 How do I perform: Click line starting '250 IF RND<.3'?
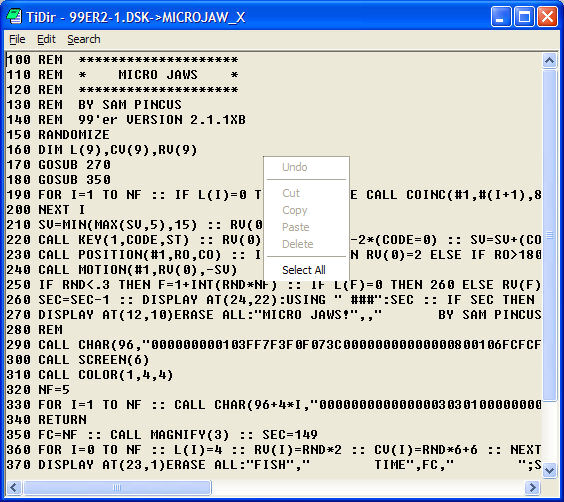click(274, 285)
